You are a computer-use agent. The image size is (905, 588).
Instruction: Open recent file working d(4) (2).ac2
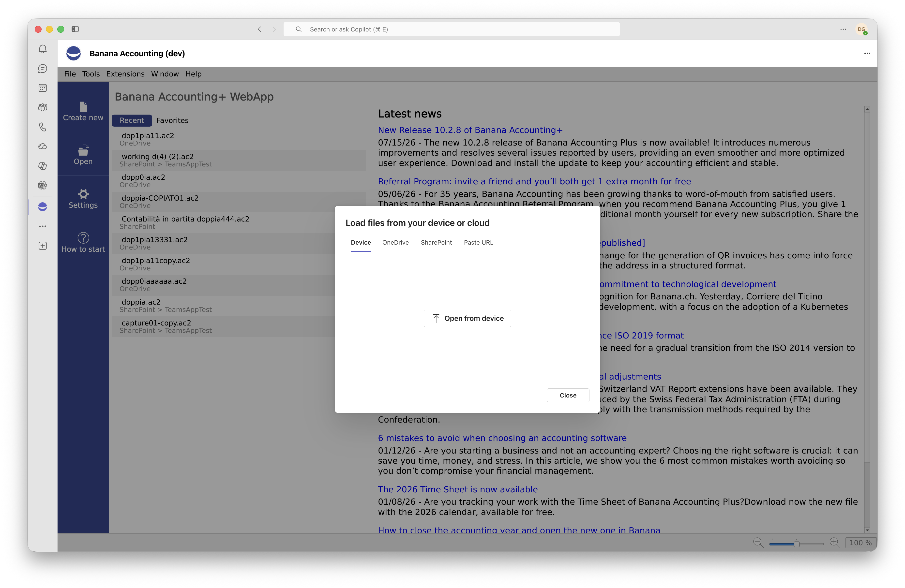pyautogui.click(x=239, y=160)
